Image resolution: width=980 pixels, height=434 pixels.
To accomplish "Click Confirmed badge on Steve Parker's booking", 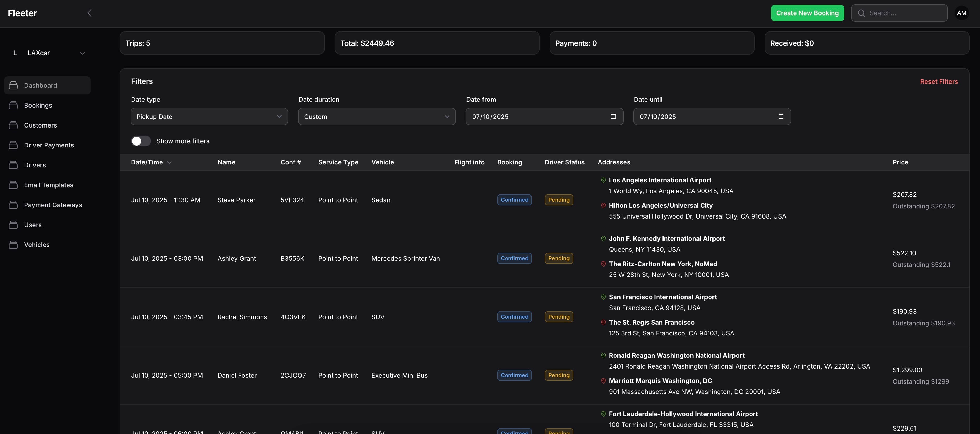I will point(514,199).
